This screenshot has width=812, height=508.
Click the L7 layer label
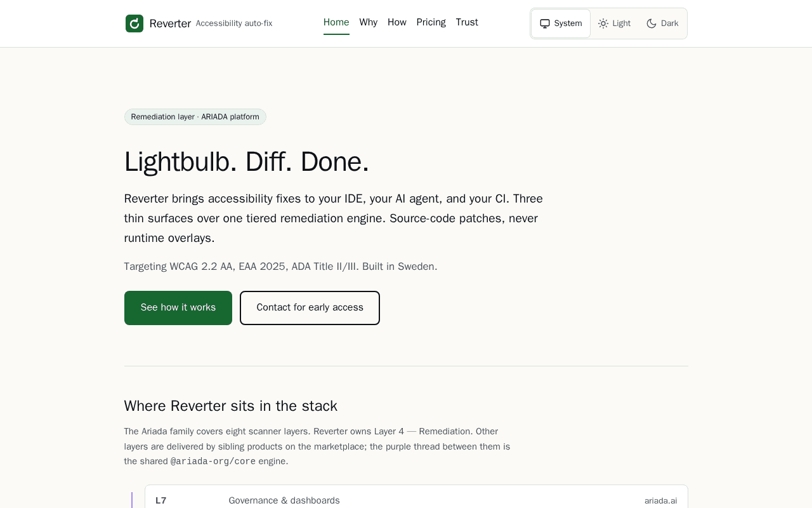click(x=161, y=501)
